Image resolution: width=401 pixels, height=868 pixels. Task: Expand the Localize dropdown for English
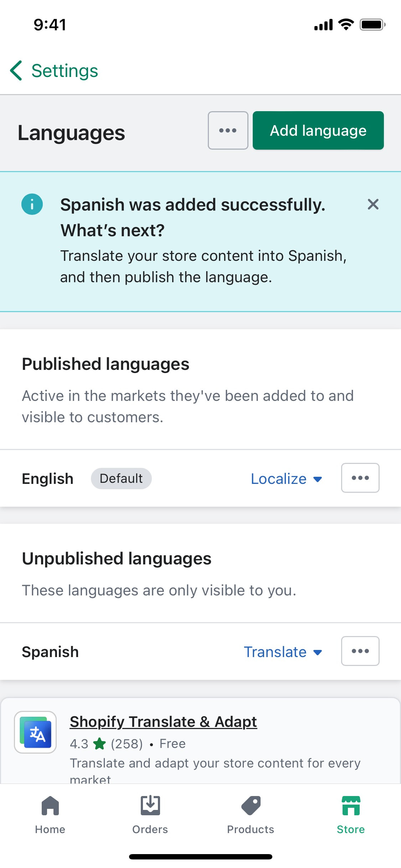[286, 479]
